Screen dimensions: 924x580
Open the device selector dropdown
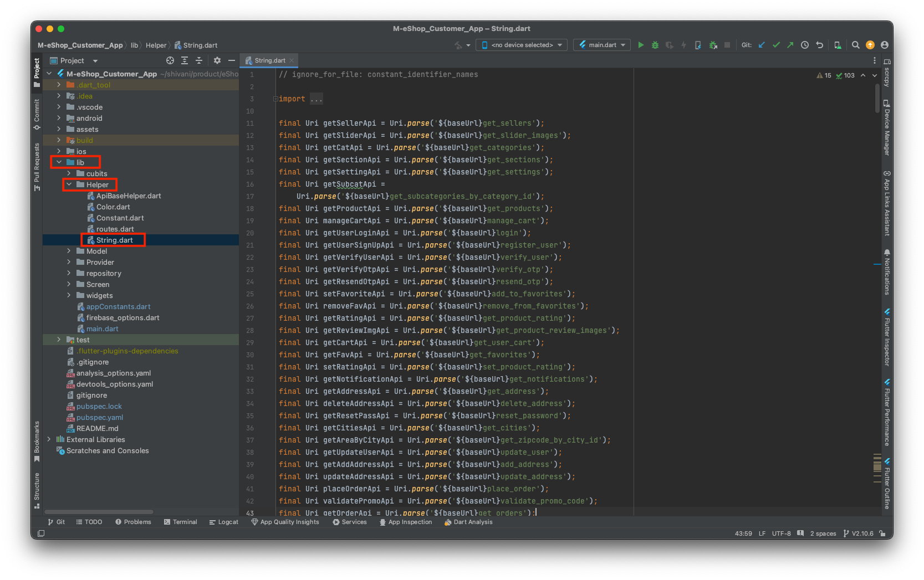(522, 45)
